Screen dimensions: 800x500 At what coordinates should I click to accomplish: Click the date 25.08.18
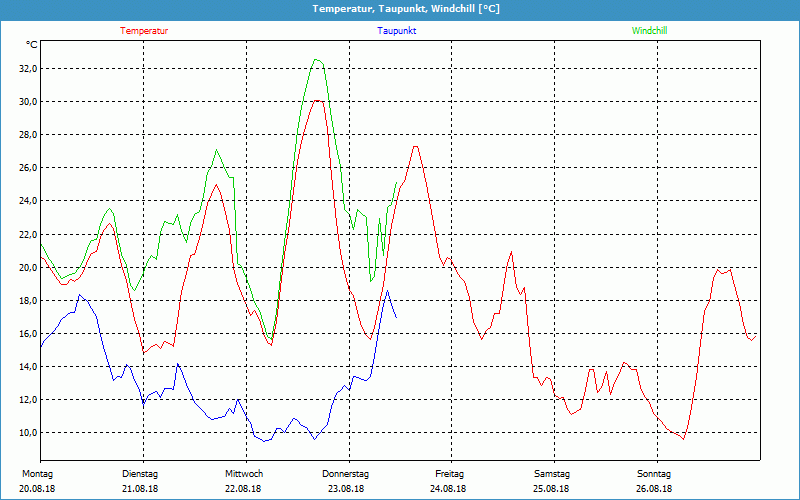pos(551,489)
